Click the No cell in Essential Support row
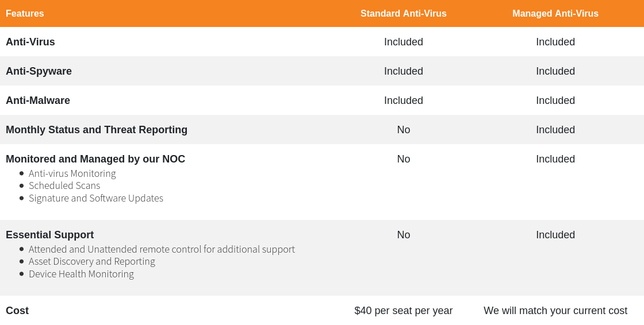644x325 pixels. tap(403, 235)
